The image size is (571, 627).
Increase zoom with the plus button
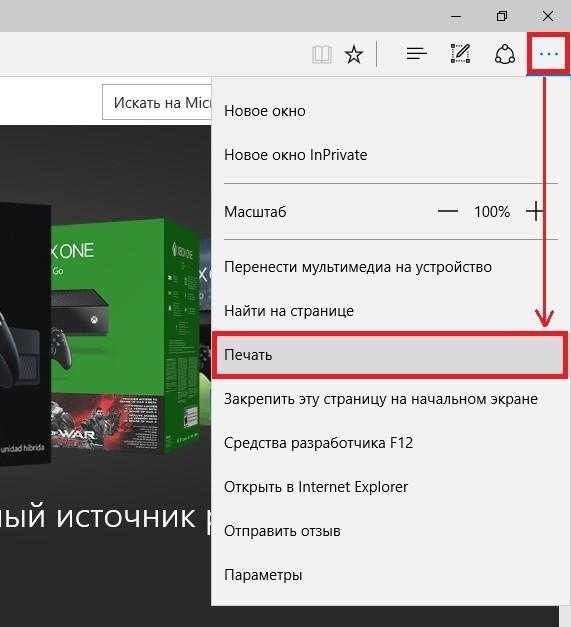pyautogui.click(x=535, y=211)
